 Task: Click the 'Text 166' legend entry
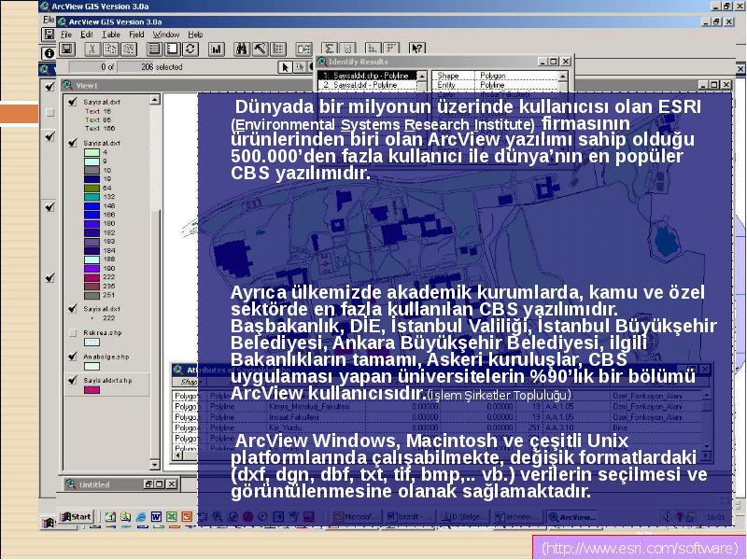pyautogui.click(x=100, y=129)
